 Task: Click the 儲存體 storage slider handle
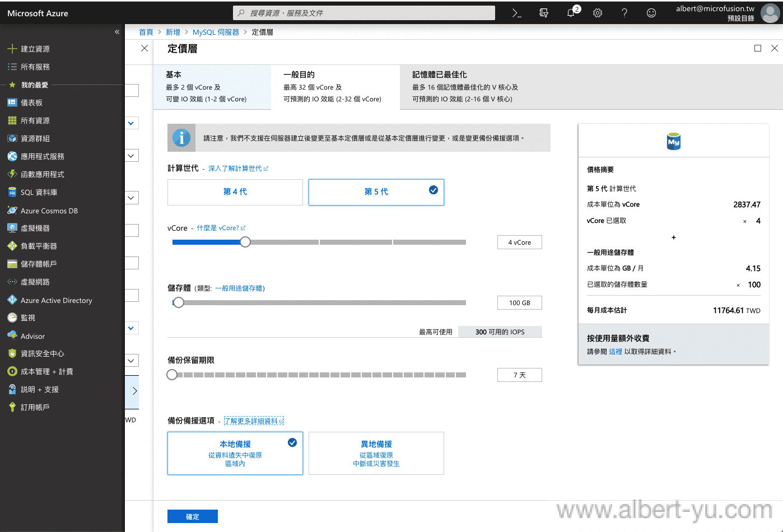179,302
